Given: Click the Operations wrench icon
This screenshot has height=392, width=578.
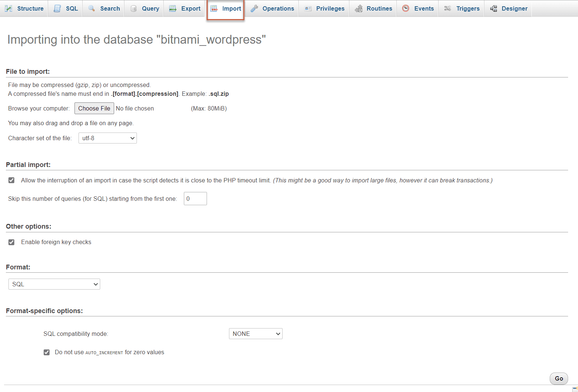Looking at the screenshot, I should coord(254,8).
